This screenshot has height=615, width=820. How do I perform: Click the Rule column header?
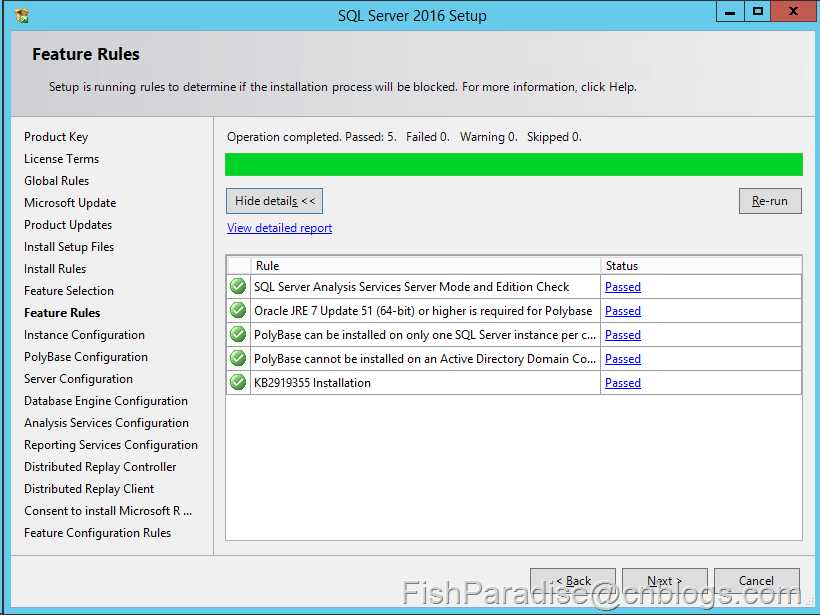425,266
